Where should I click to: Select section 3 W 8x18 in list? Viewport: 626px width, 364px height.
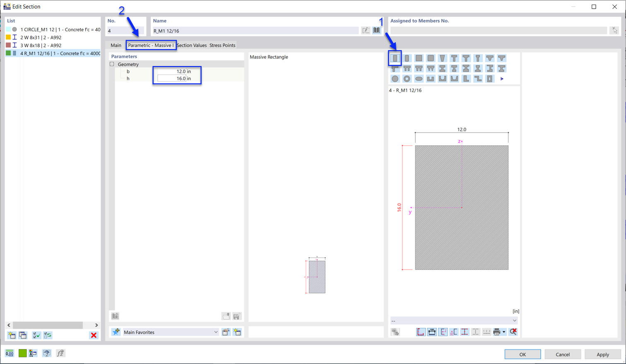53,45
